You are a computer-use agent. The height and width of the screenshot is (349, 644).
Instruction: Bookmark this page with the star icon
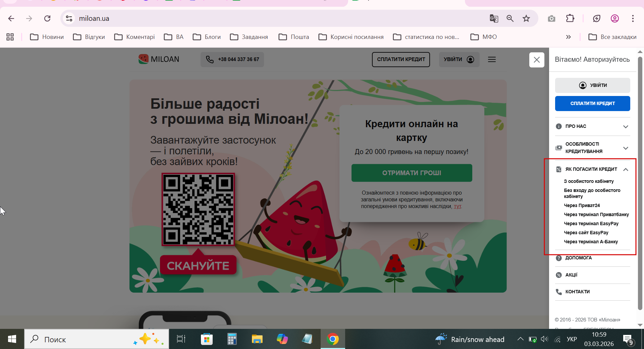tap(526, 18)
